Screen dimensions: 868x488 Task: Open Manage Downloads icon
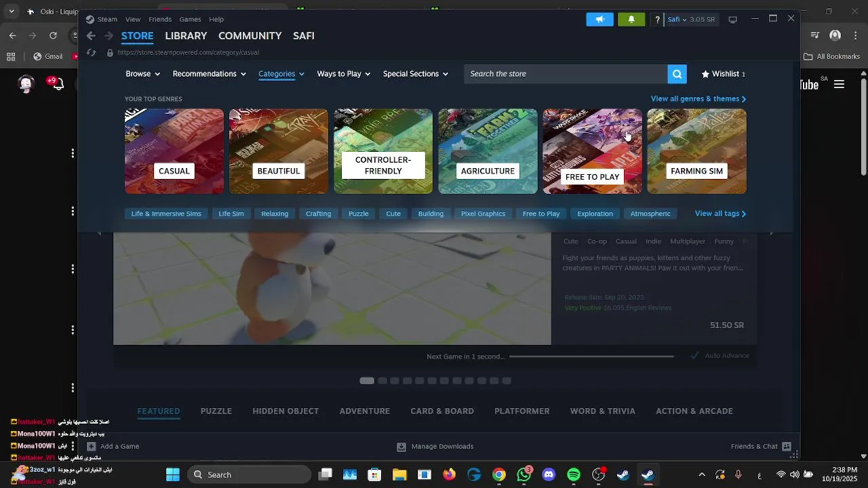[401, 446]
